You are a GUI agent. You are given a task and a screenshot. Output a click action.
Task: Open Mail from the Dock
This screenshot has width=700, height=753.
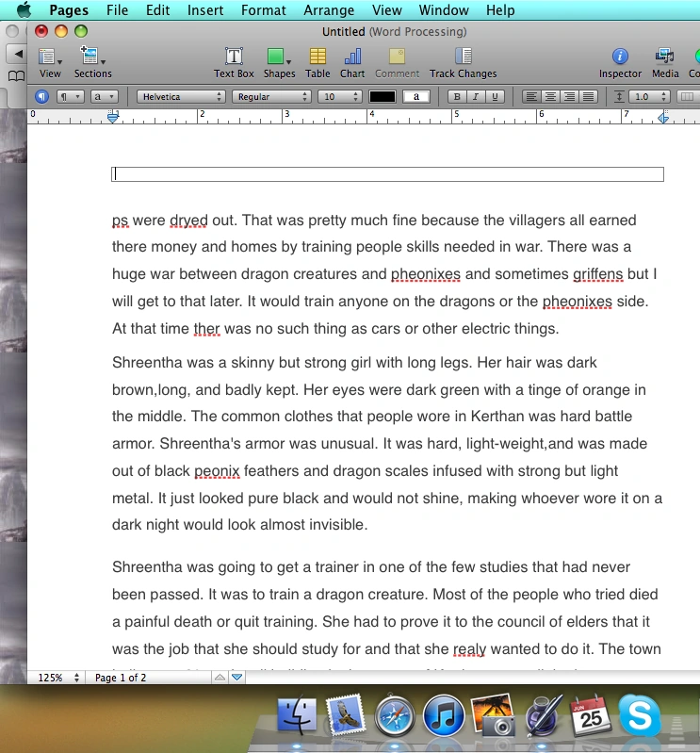(x=345, y=715)
